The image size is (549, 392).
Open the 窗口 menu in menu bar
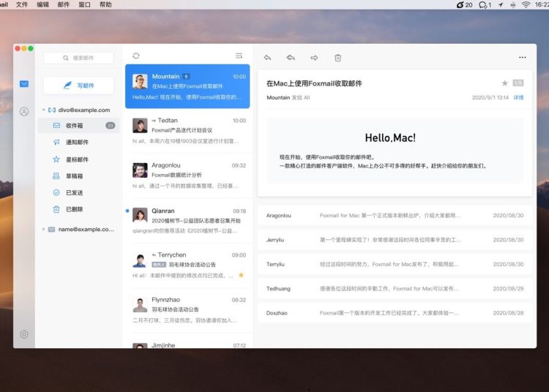(x=84, y=4)
